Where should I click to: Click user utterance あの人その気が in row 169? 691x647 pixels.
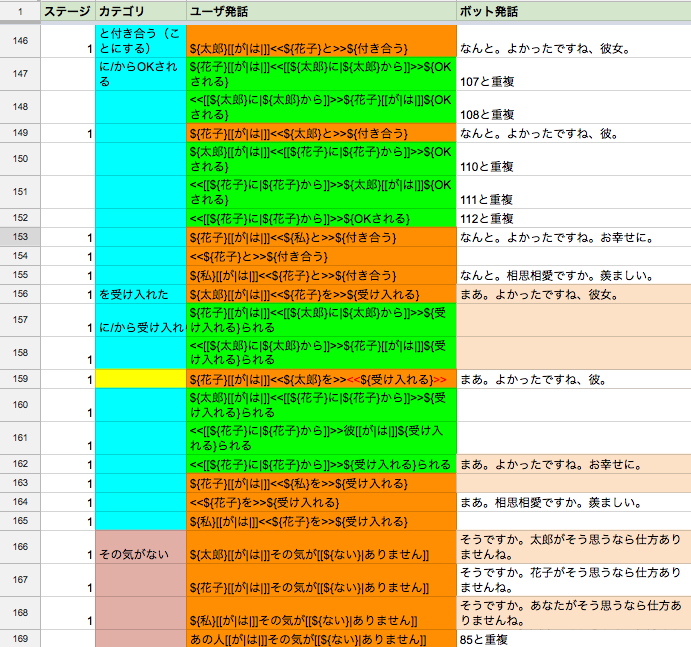(321, 639)
